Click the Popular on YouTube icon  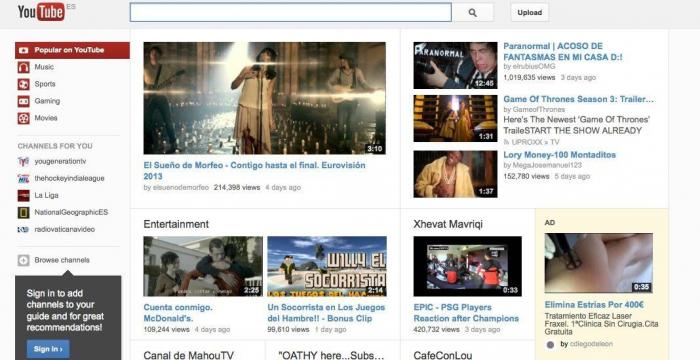(x=24, y=50)
